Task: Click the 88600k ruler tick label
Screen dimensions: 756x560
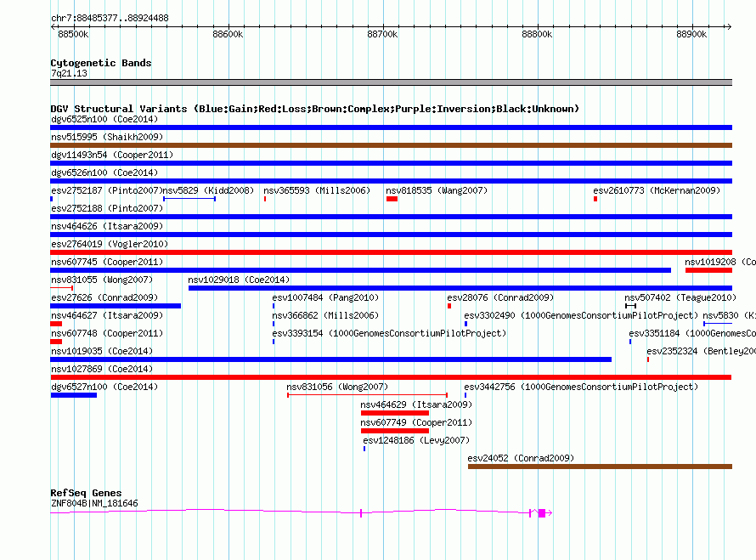Action: click(228, 34)
